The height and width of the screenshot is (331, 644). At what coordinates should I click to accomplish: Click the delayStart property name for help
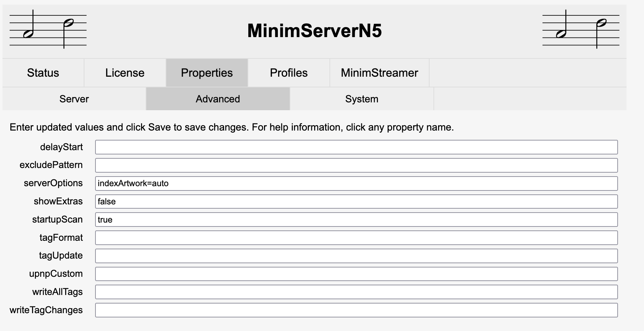coord(61,147)
